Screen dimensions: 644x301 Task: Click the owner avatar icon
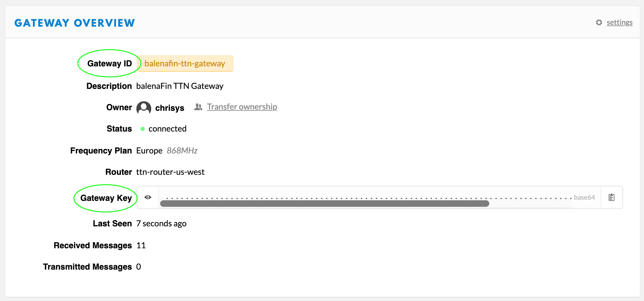tap(144, 108)
